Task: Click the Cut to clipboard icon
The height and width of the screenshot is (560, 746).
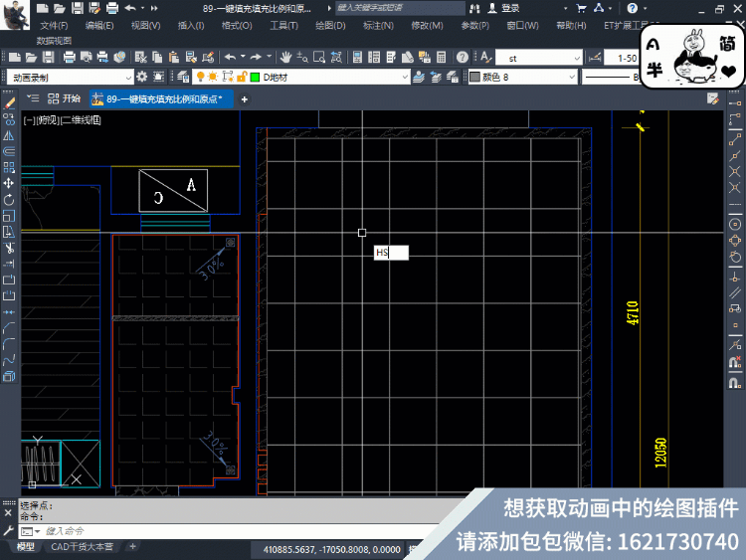Action: 140,58
